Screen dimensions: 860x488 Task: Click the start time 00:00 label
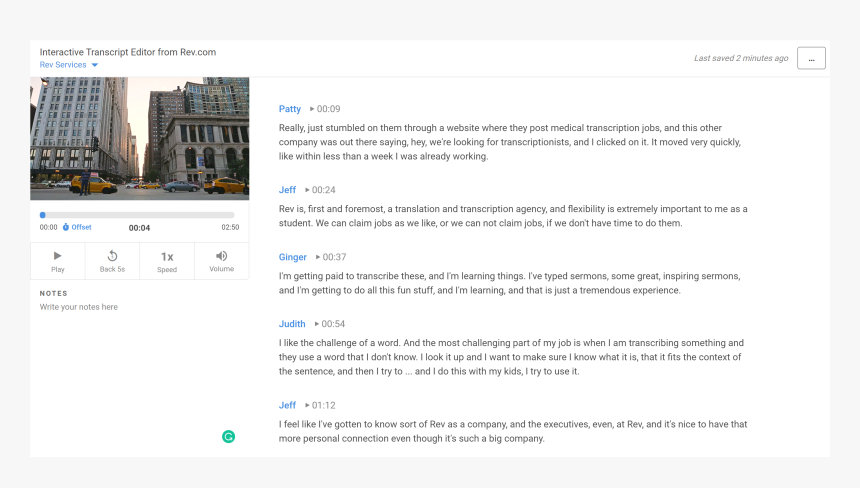48,227
